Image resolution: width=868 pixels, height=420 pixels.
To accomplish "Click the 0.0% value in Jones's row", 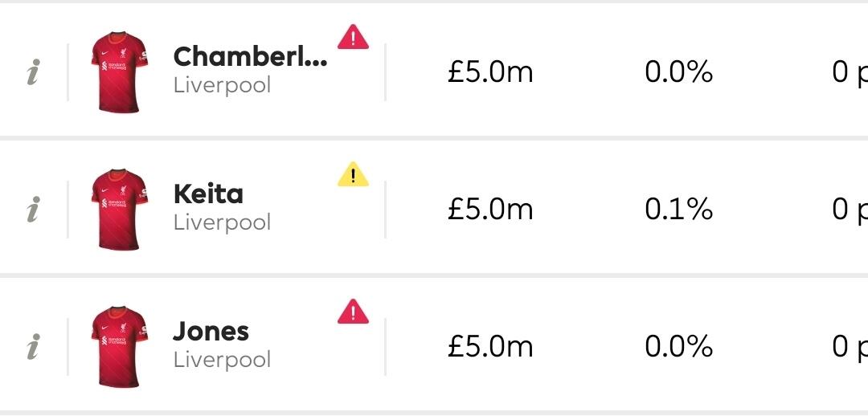I will [x=678, y=347].
